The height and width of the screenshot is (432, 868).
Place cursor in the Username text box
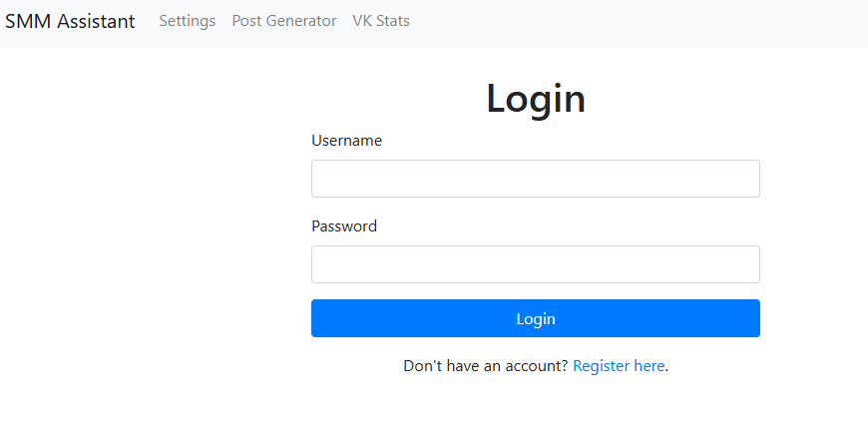pos(535,179)
